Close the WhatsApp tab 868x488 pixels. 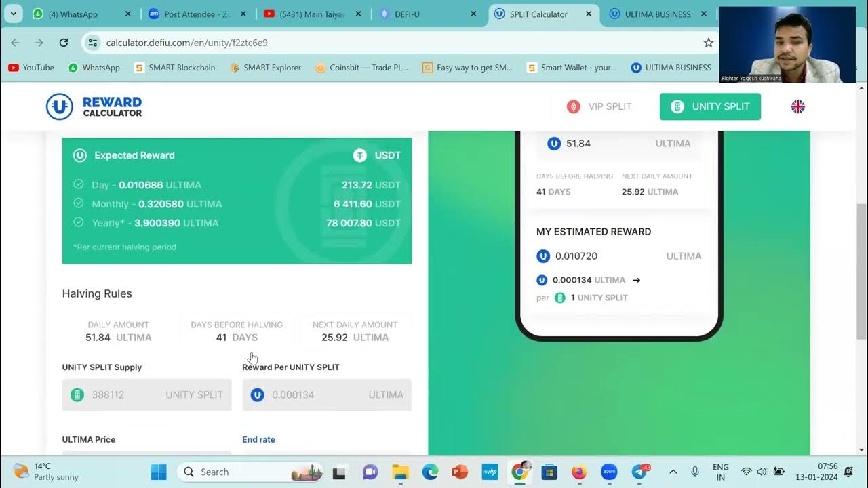pyautogui.click(x=128, y=14)
